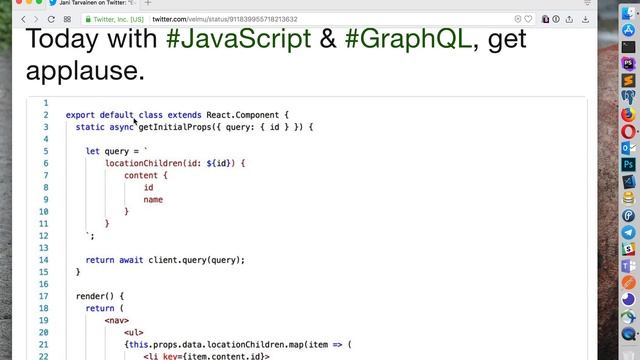This screenshot has height=360, width=640.
Task: Launch QuickTime Player from the dock
Action: 629,334
